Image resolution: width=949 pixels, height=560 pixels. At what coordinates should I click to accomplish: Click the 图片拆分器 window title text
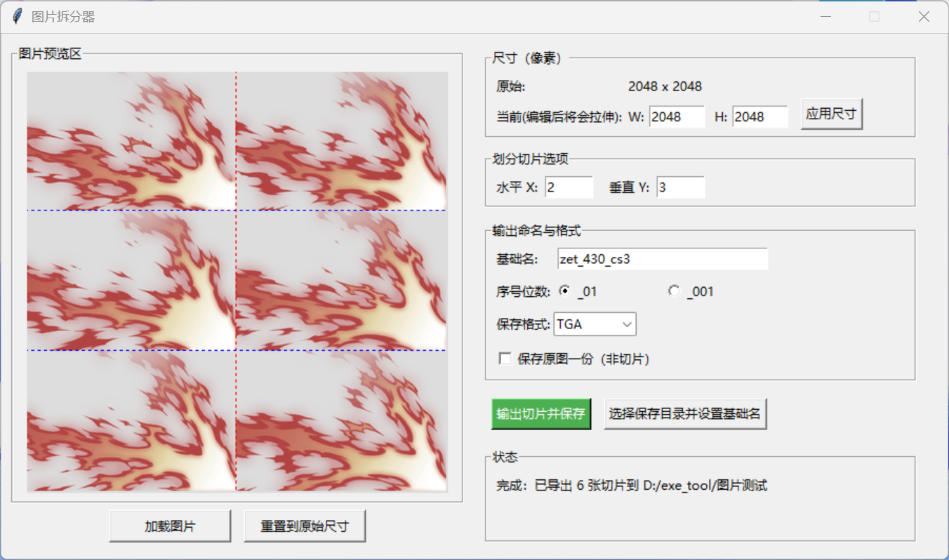point(63,17)
